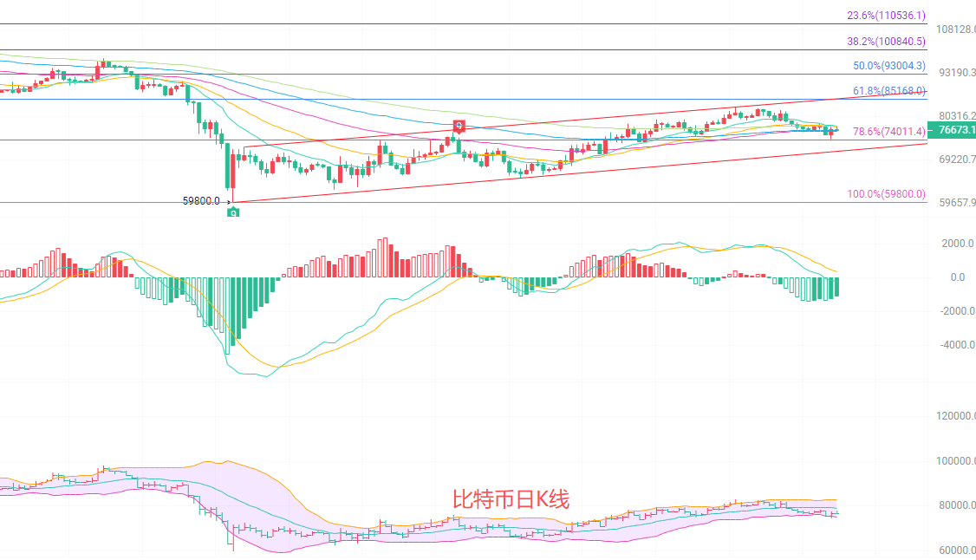Screen dimensions: 976x560
Task: Click the red sequence marker 9 above candles
Action: pos(459,127)
